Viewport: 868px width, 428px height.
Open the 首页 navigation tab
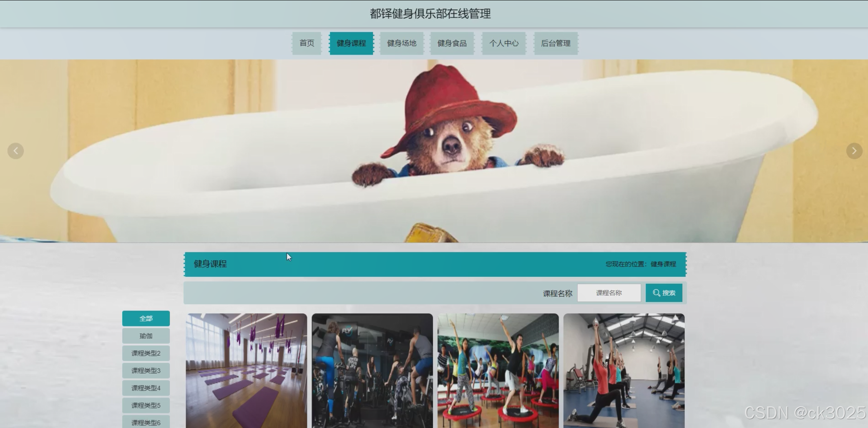coord(307,43)
